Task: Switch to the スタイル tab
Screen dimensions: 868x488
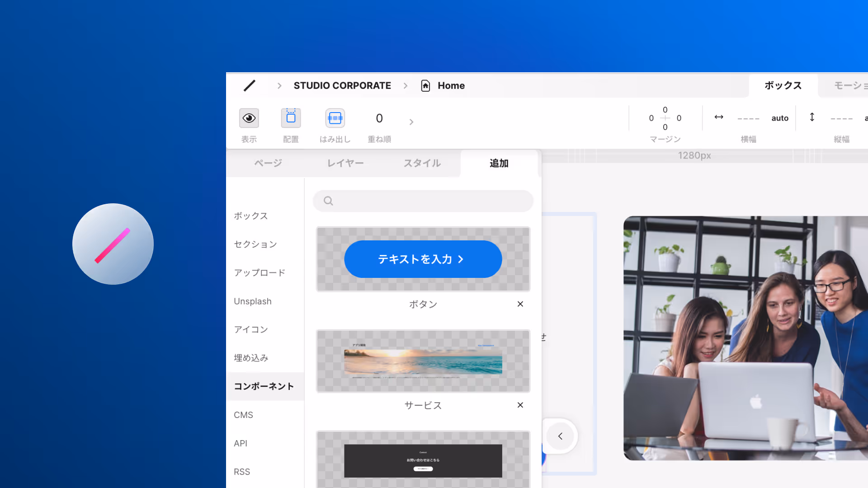Action: click(x=422, y=163)
